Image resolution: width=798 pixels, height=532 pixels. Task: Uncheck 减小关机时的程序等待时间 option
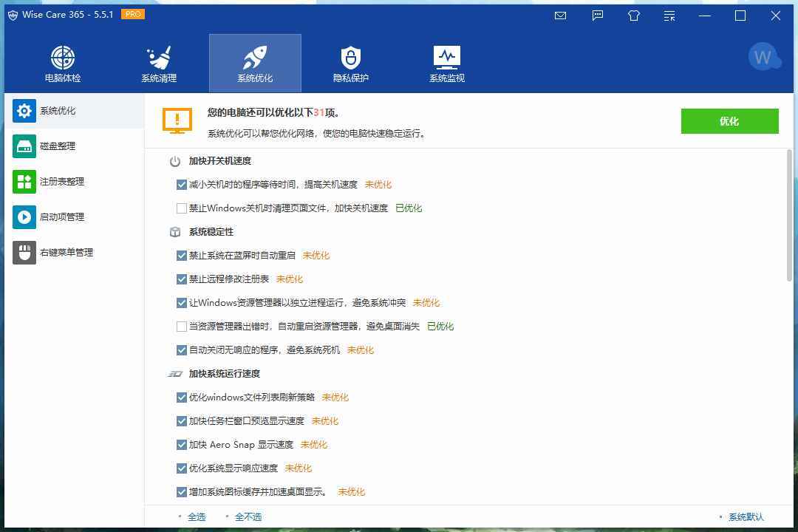181,184
